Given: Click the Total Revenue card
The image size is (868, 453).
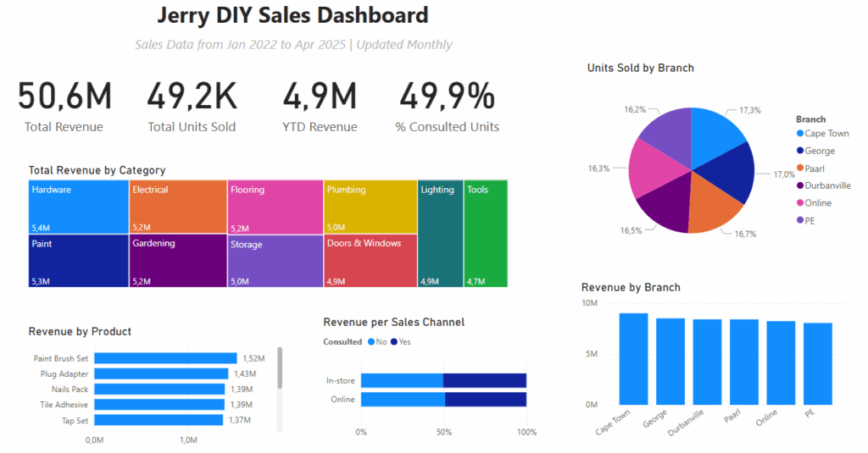Looking at the screenshot, I should pos(64,107).
